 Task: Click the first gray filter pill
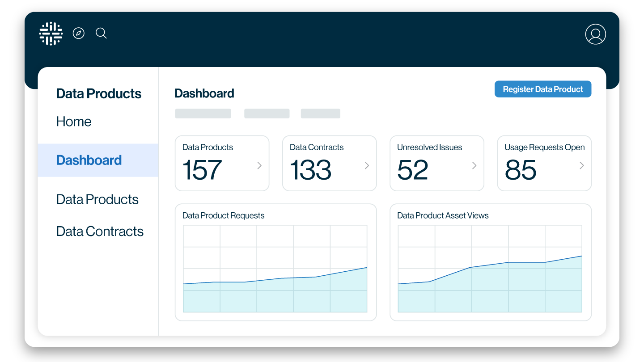click(x=203, y=113)
